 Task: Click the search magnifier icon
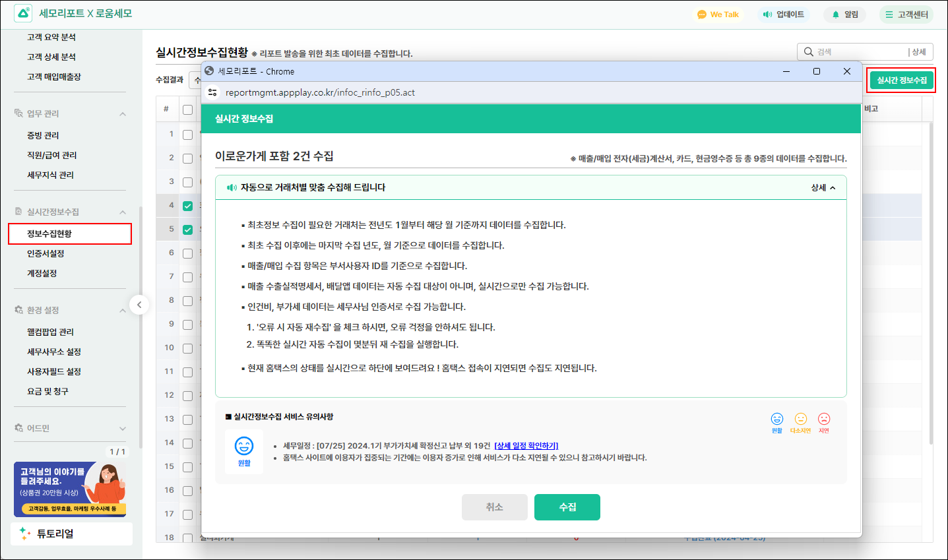click(x=808, y=51)
